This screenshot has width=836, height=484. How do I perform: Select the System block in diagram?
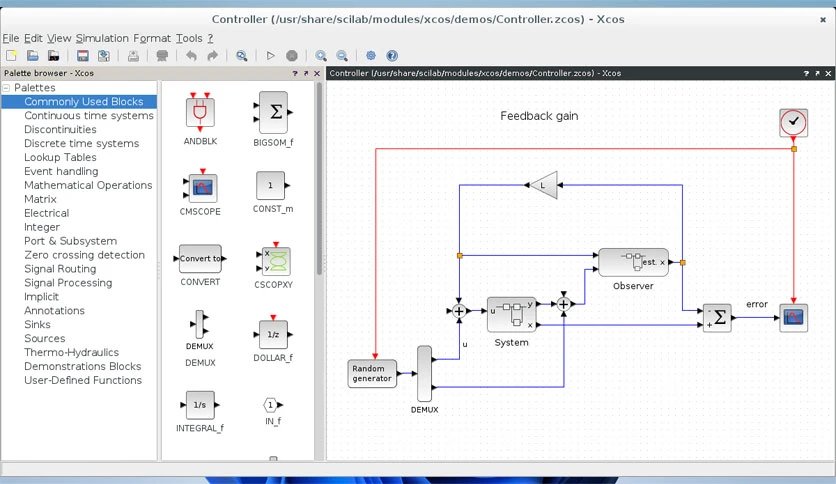(x=512, y=314)
